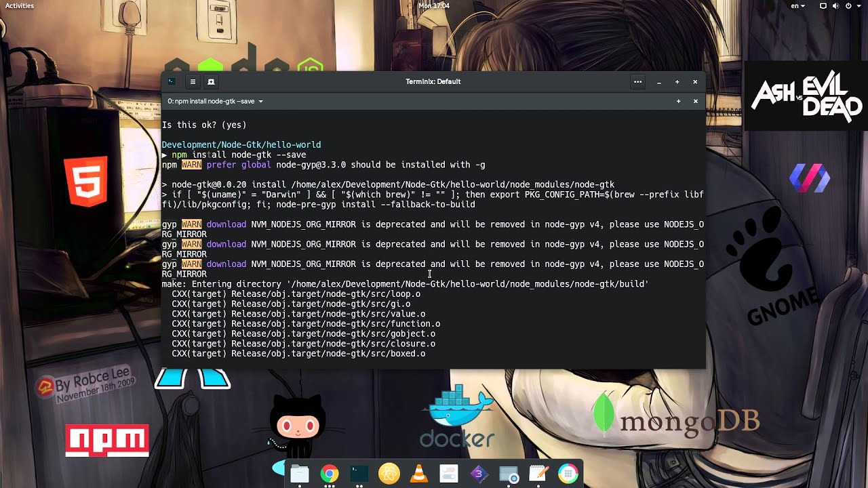Image resolution: width=868 pixels, height=488 pixels.
Task: Click the 'node-gtk@0.0.20 install' line
Action: coord(388,184)
